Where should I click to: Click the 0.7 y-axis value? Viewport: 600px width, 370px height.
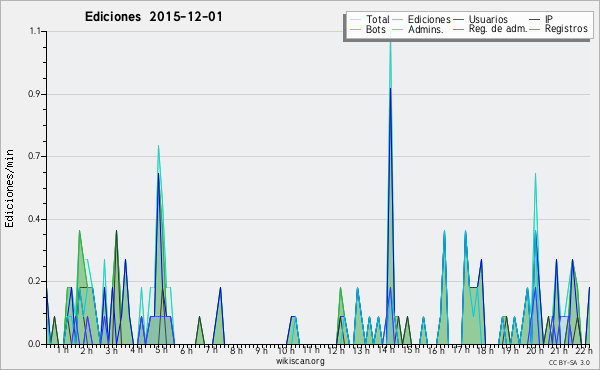(x=34, y=156)
